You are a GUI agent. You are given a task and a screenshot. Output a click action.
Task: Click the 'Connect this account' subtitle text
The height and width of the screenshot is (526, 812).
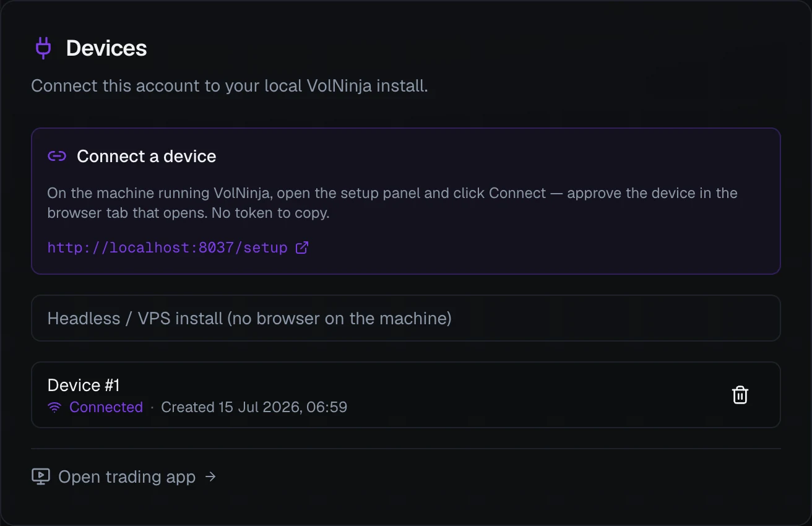pos(230,86)
